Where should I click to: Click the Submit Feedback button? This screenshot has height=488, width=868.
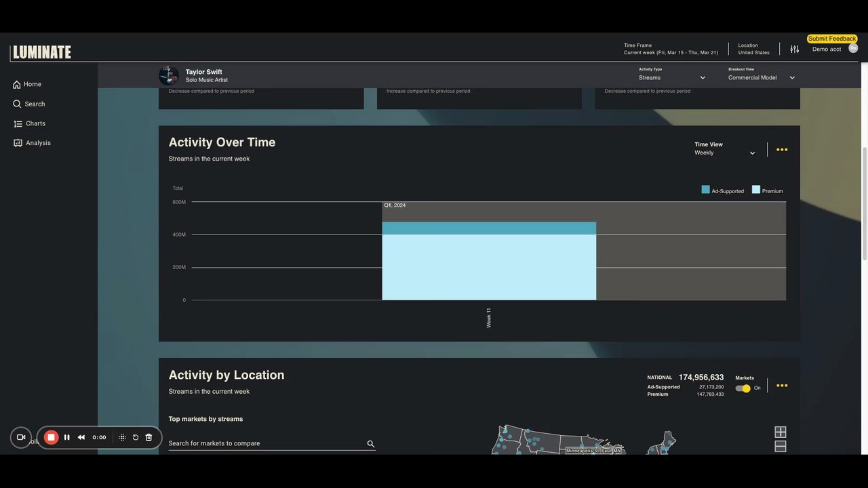click(x=832, y=39)
